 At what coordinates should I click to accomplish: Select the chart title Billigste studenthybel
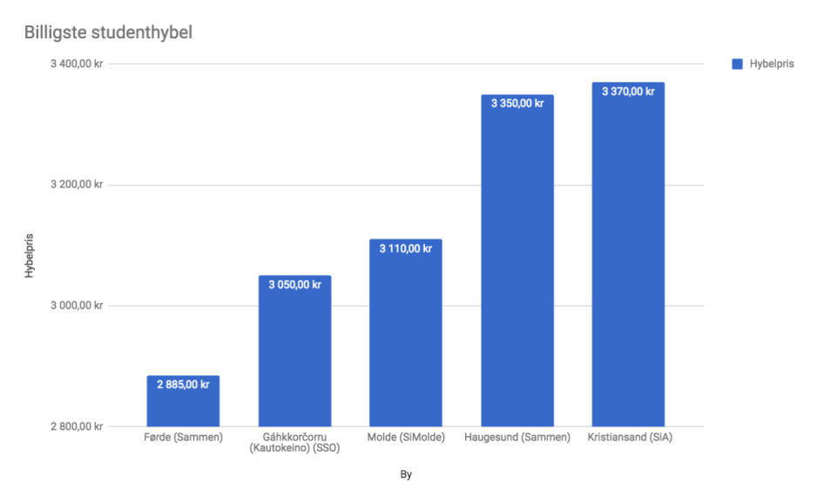[108, 33]
